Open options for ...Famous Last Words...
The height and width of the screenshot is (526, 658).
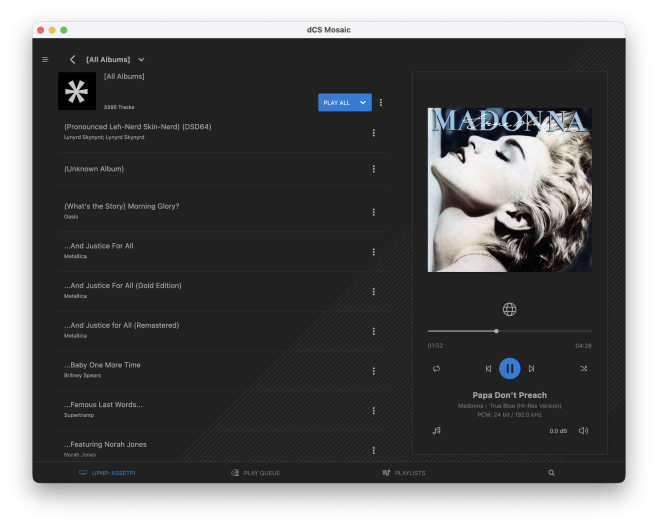[x=373, y=411]
